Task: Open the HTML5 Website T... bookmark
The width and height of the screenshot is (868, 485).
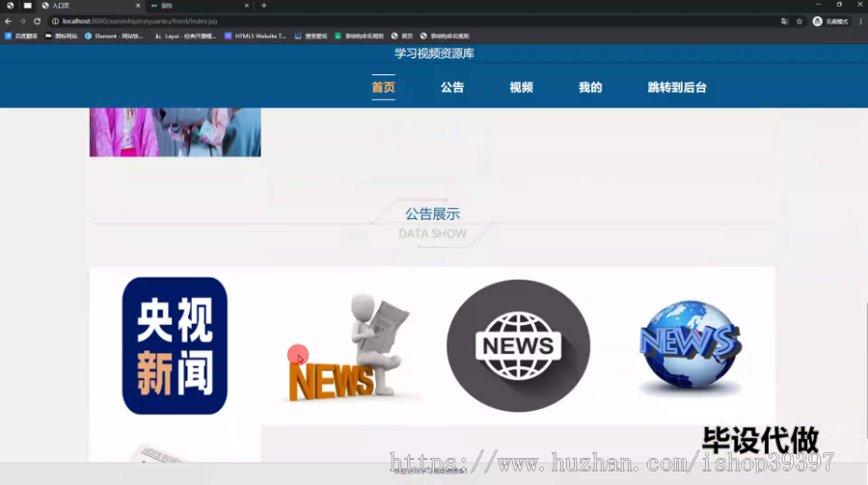Action: click(x=256, y=36)
